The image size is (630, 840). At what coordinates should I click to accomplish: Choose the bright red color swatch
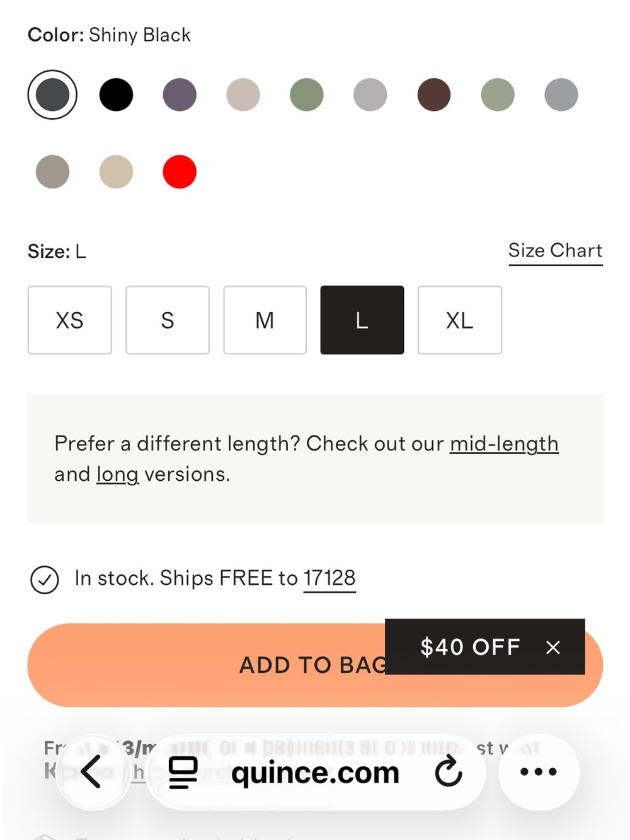pyautogui.click(x=180, y=171)
